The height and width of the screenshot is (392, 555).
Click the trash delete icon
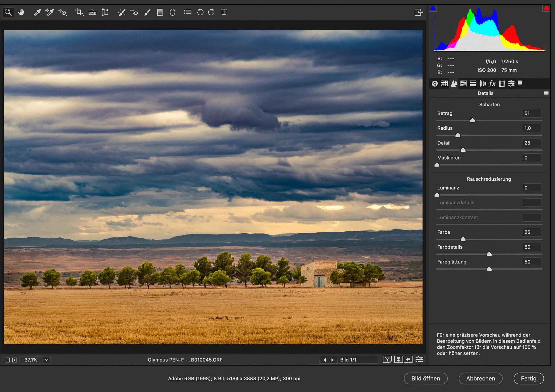coord(224,12)
